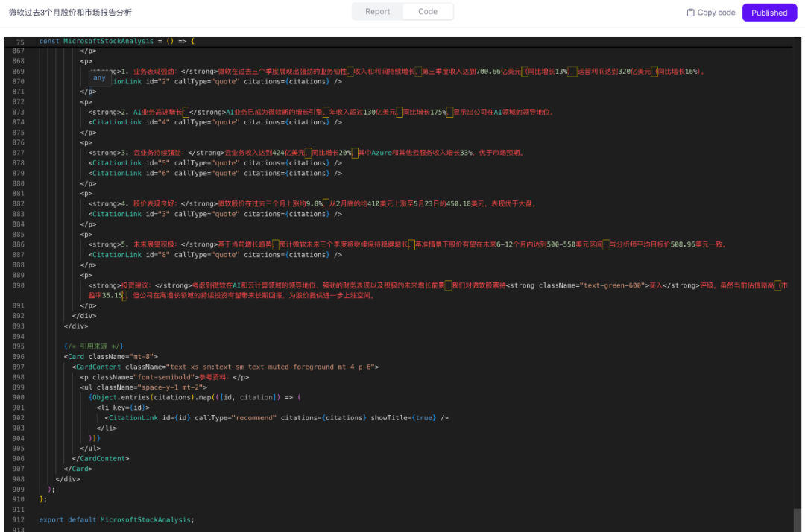Switch to the Report tab
The image size is (805, 532).
377,12
